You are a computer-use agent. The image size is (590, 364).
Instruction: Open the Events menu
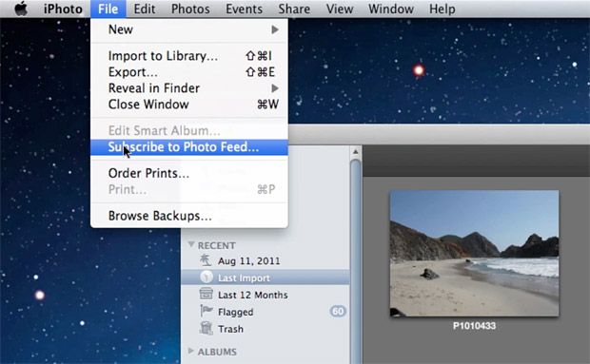[244, 9]
